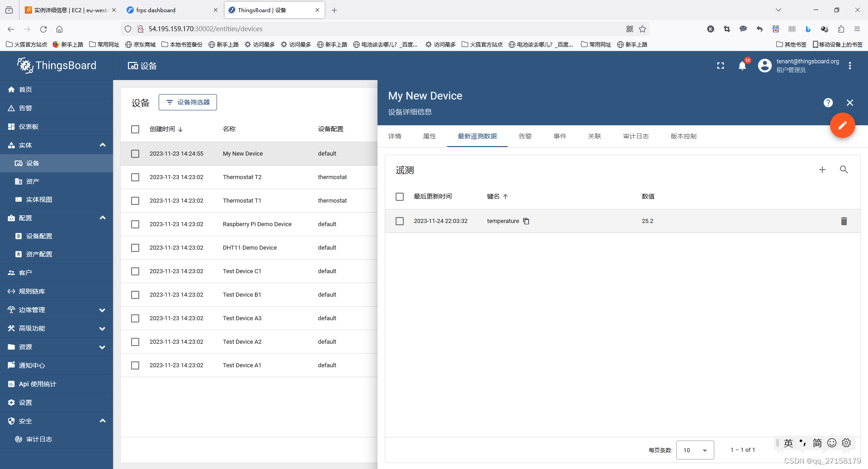The width and height of the screenshot is (868, 469).
Task: Toggle fullscreen mode icon
Action: [x=721, y=66]
